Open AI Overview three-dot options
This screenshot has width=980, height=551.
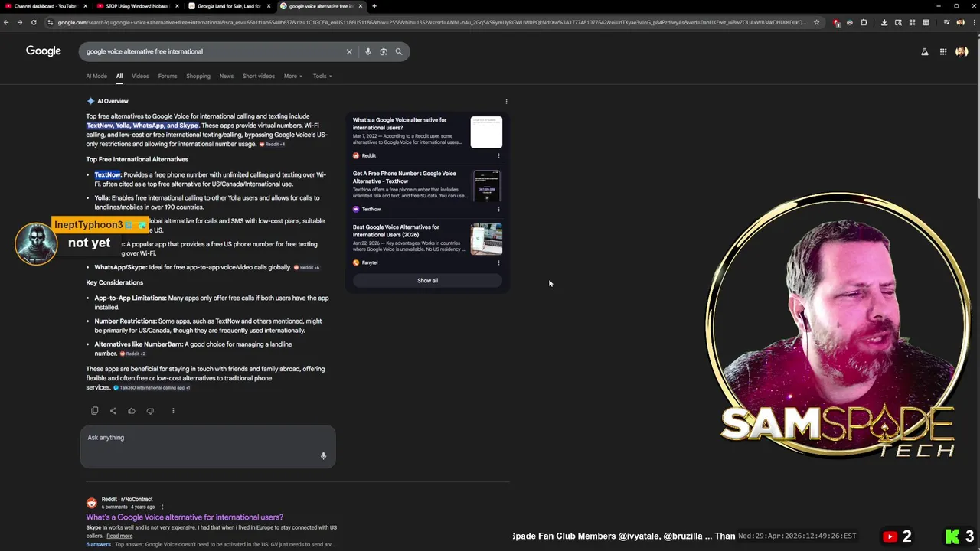pos(506,101)
